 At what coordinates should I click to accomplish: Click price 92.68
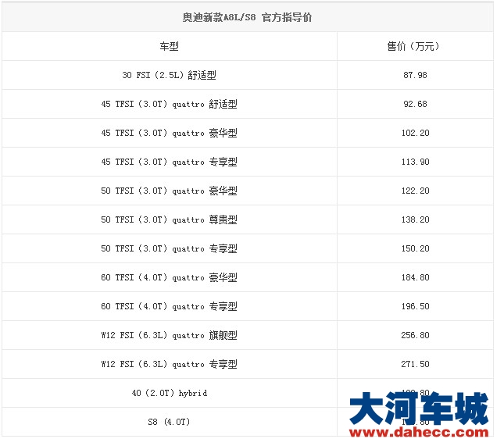(x=415, y=104)
